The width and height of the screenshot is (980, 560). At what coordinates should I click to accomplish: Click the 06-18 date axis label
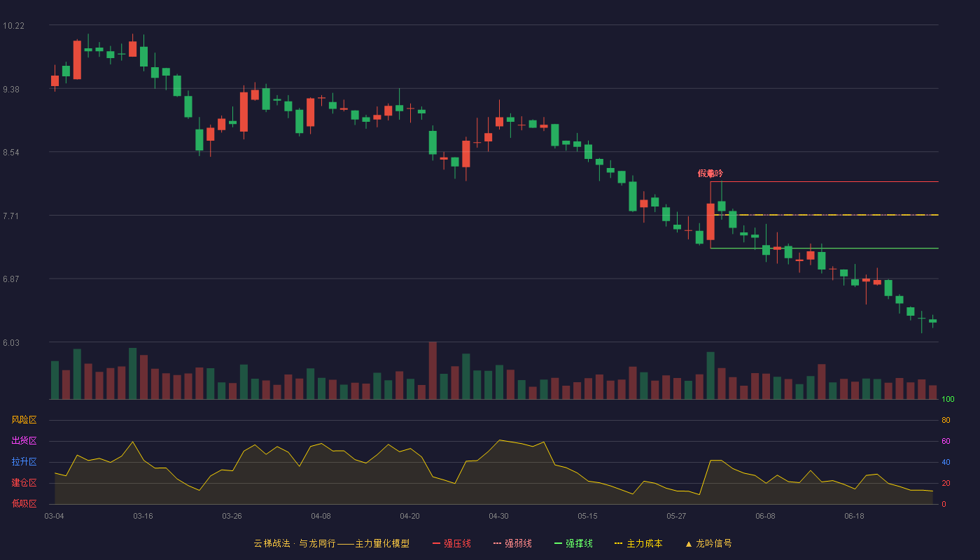[854, 516]
